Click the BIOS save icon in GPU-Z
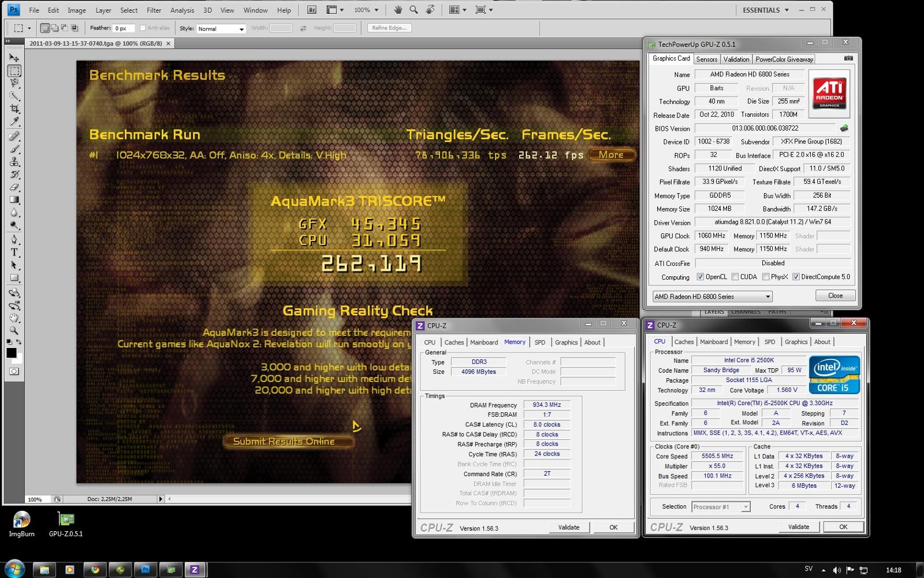Screen dimensions: 924x578 [844, 128]
